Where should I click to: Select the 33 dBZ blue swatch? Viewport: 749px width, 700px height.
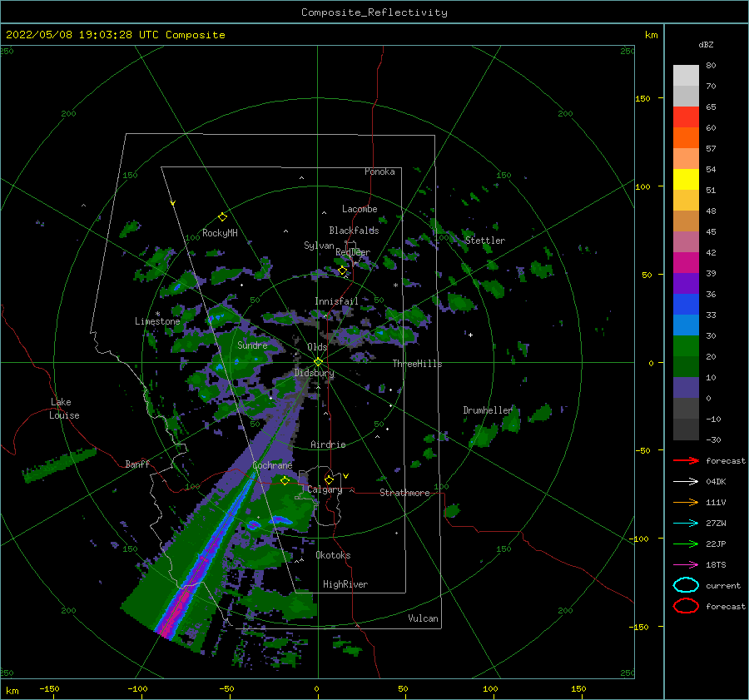(686, 325)
